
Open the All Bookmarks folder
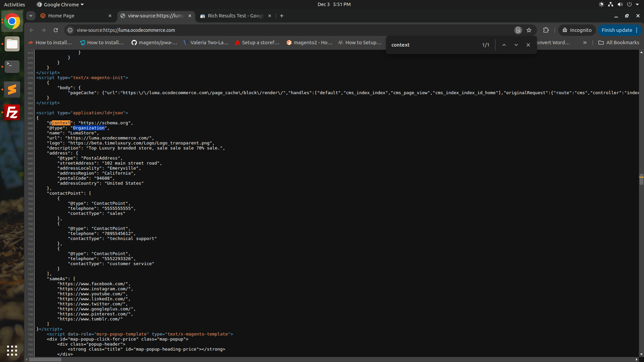click(619, 43)
